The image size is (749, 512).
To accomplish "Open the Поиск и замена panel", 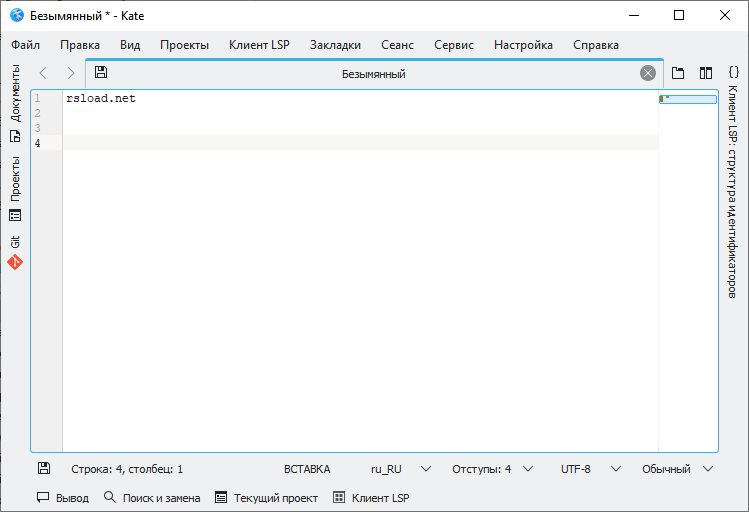I will coord(152,498).
